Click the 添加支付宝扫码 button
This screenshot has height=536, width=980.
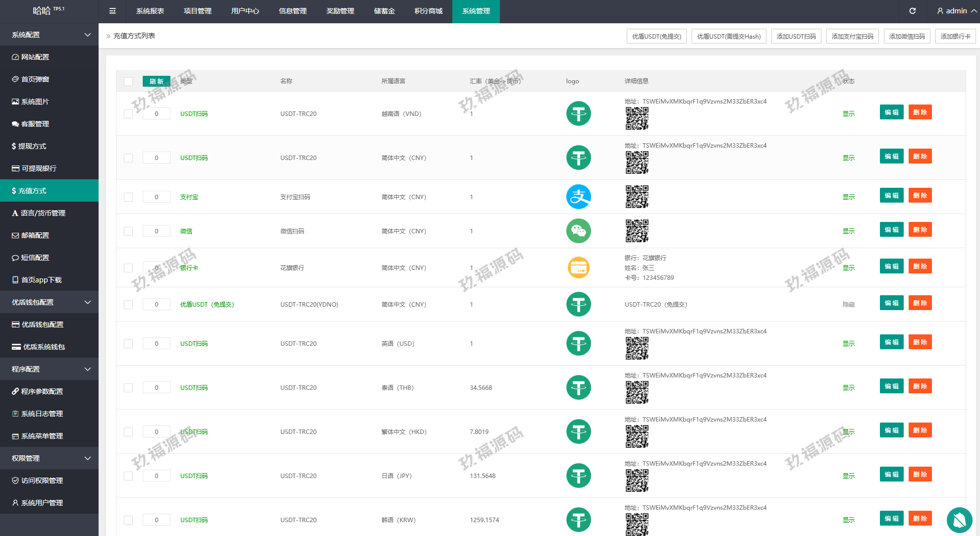coord(852,36)
